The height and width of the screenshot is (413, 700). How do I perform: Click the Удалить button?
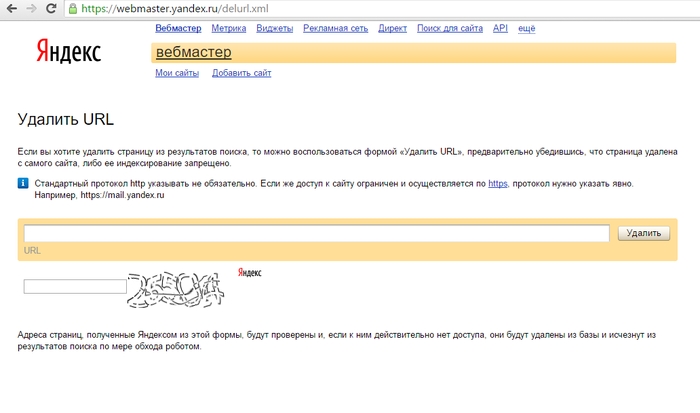point(644,233)
